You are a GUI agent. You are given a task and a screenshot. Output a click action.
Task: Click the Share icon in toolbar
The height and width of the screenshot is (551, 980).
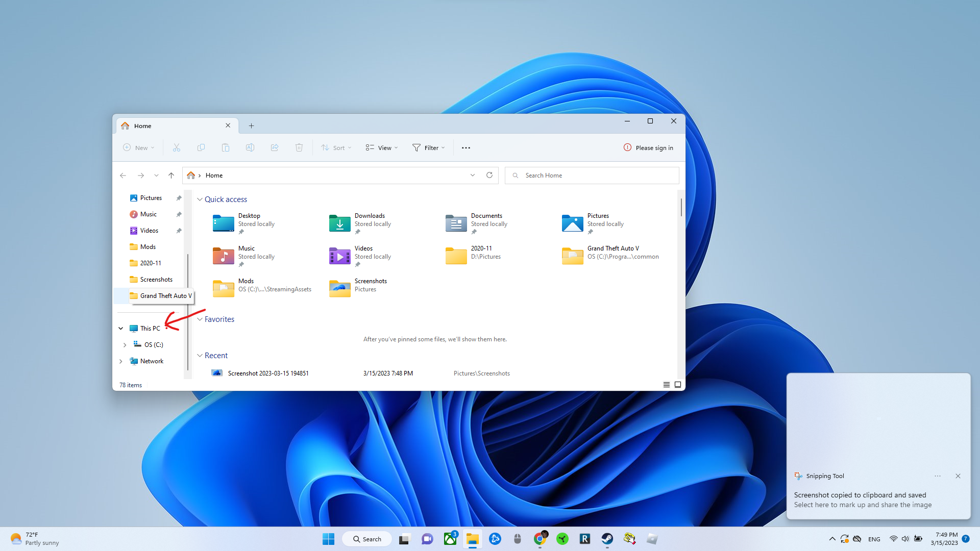275,147
